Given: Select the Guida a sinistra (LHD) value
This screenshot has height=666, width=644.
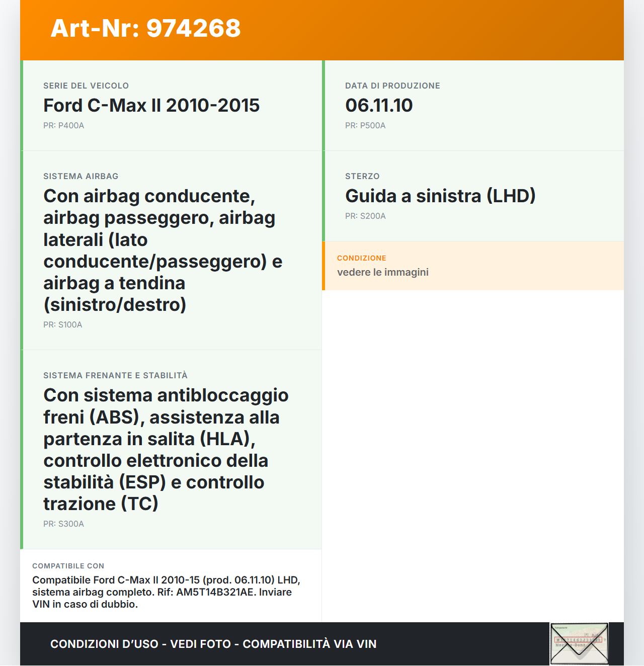Looking at the screenshot, I should [x=440, y=196].
